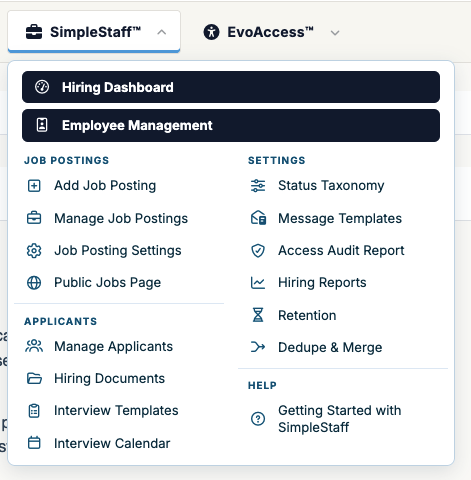Click the Hiring Documents folder icon

pyautogui.click(x=34, y=379)
